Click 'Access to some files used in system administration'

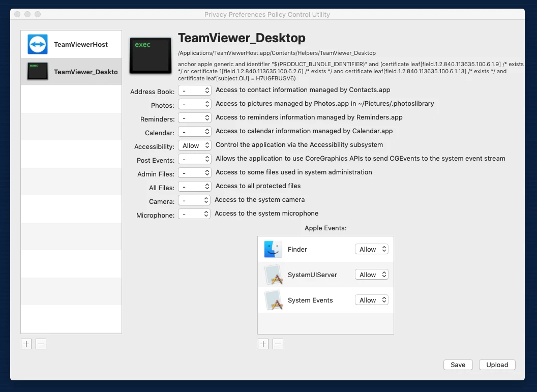(x=294, y=172)
